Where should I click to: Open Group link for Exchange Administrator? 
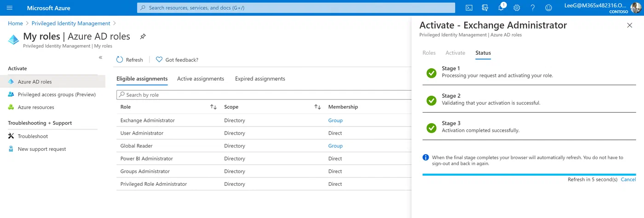coord(335,120)
